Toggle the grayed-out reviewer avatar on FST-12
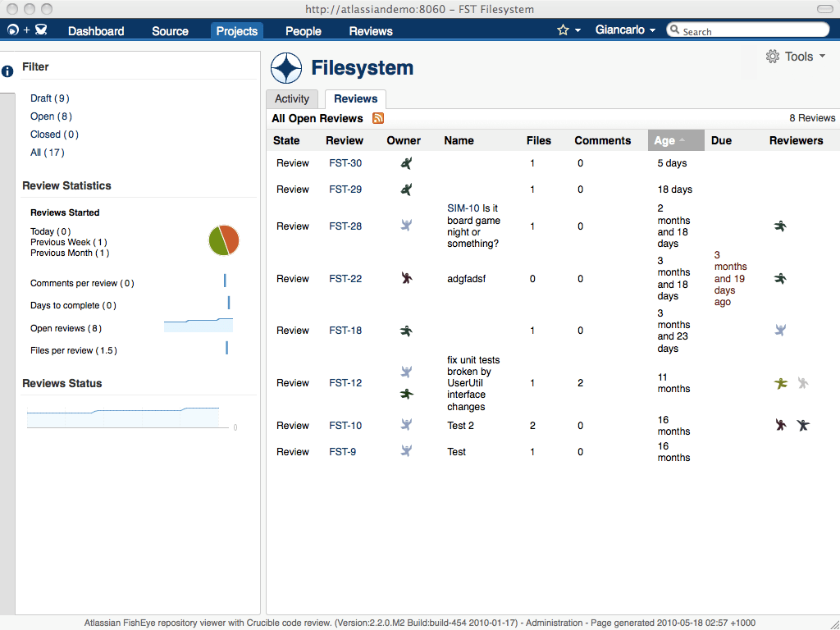840x630 pixels. pyautogui.click(x=802, y=382)
